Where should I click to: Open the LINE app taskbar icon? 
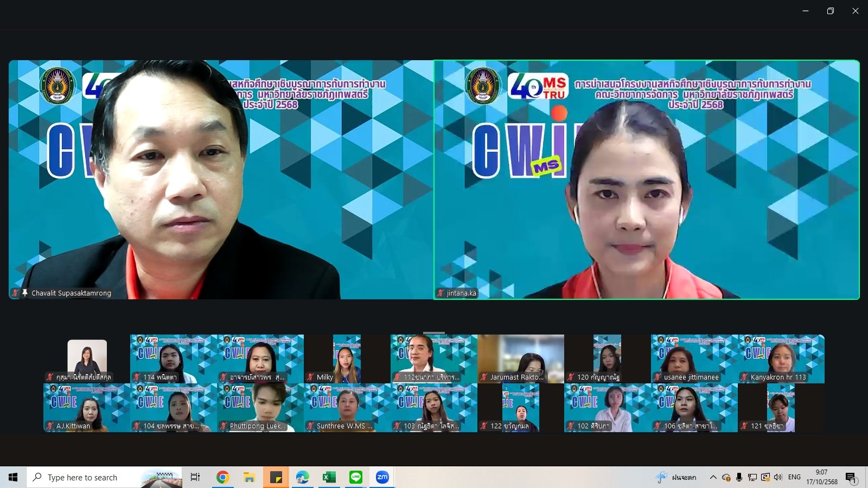pyautogui.click(x=356, y=477)
